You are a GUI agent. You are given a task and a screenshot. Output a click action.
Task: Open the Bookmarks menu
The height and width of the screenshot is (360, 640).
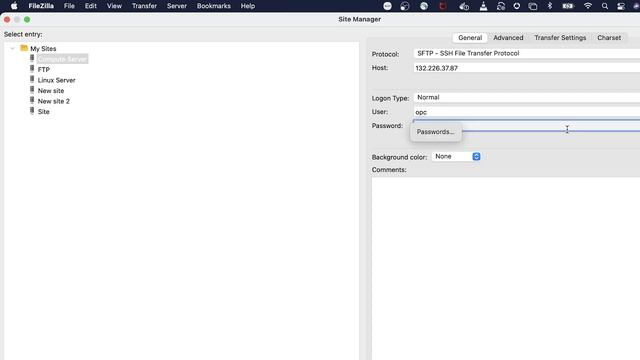(213, 6)
